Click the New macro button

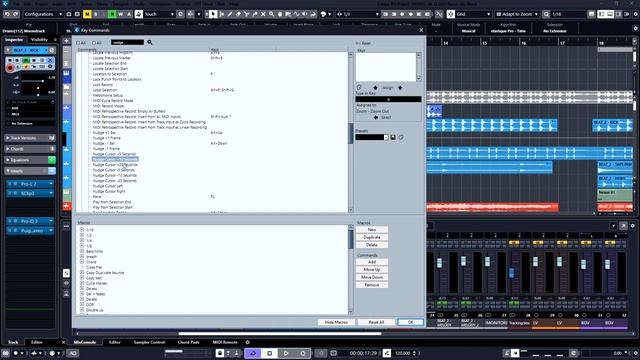pos(372,229)
